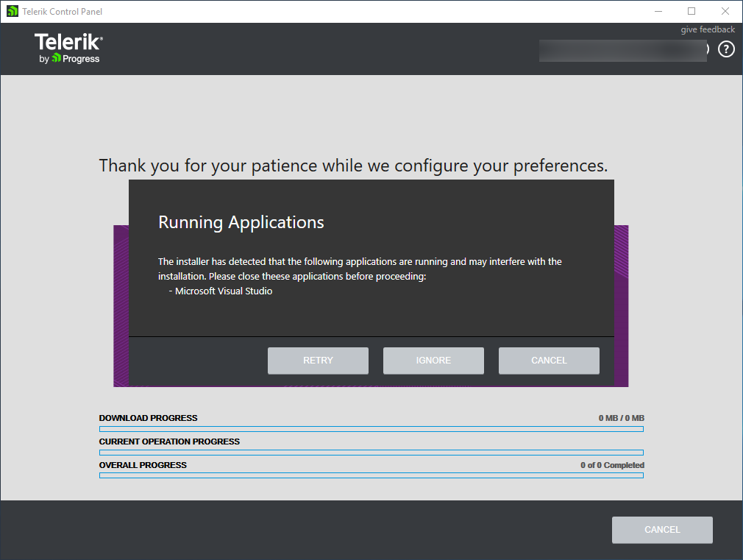Screen dimensions: 743x560
Task: Choose Ignore to skip running apps warning
Action: [x=433, y=361]
